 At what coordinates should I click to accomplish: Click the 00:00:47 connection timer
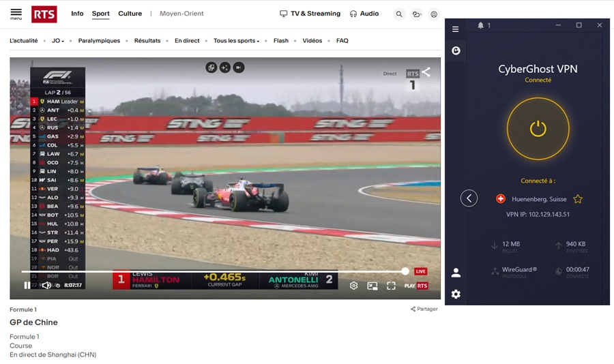pyautogui.click(x=578, y=269)
